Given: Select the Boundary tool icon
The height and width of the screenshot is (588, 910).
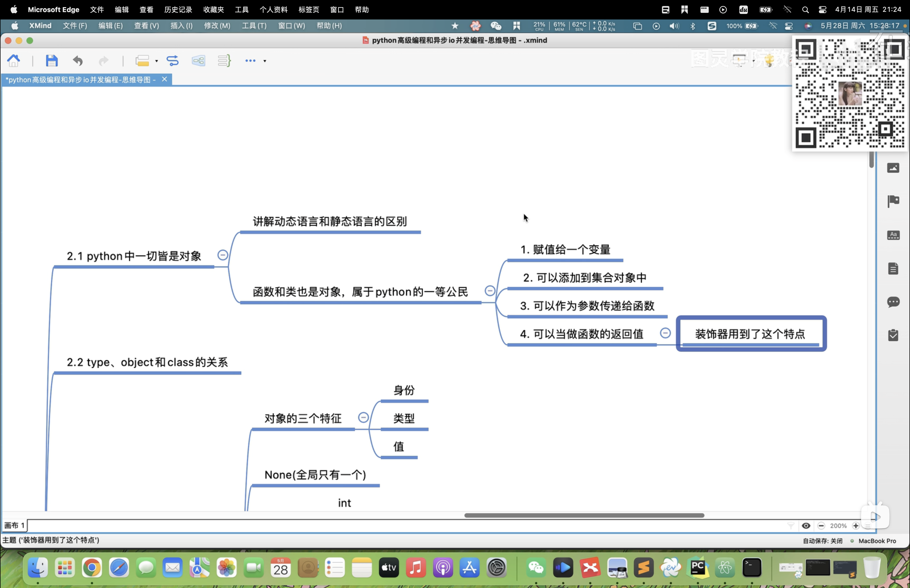Looking at the screenshot, I should pyautogui.click(x=199, y=61).
